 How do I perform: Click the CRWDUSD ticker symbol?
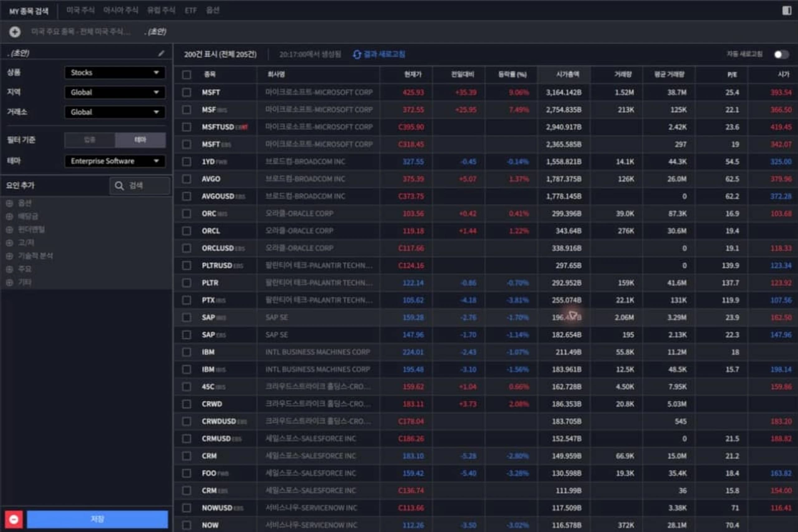click(219, 421)
